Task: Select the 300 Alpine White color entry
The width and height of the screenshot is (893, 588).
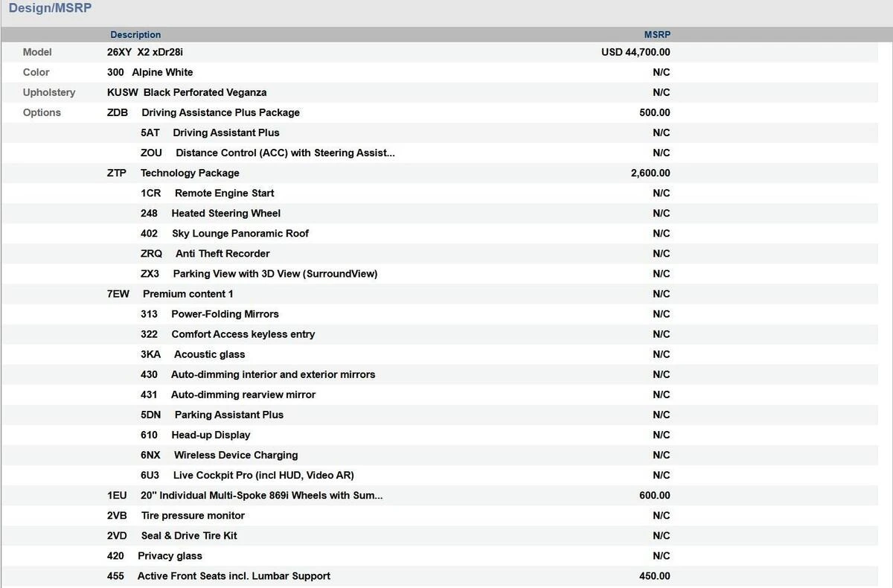Action: tap(150, 72)
